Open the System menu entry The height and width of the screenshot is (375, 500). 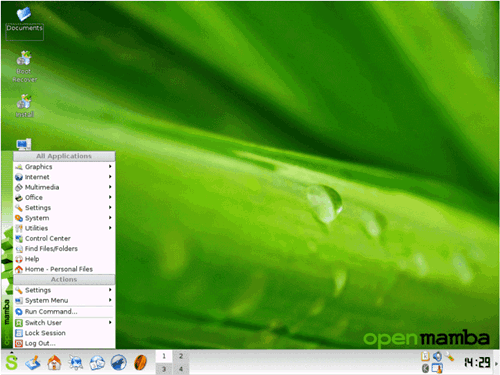click(64, 218)
